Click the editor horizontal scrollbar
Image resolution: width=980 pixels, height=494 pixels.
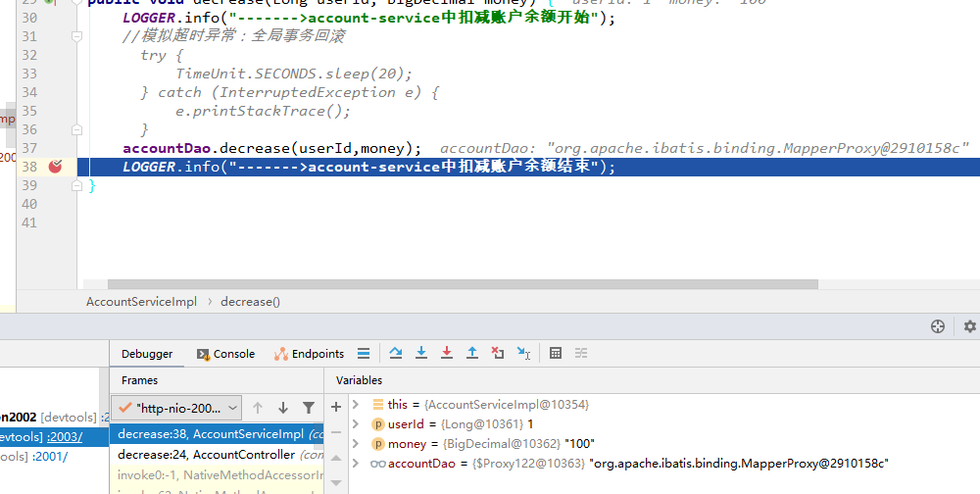coord(463,284)
